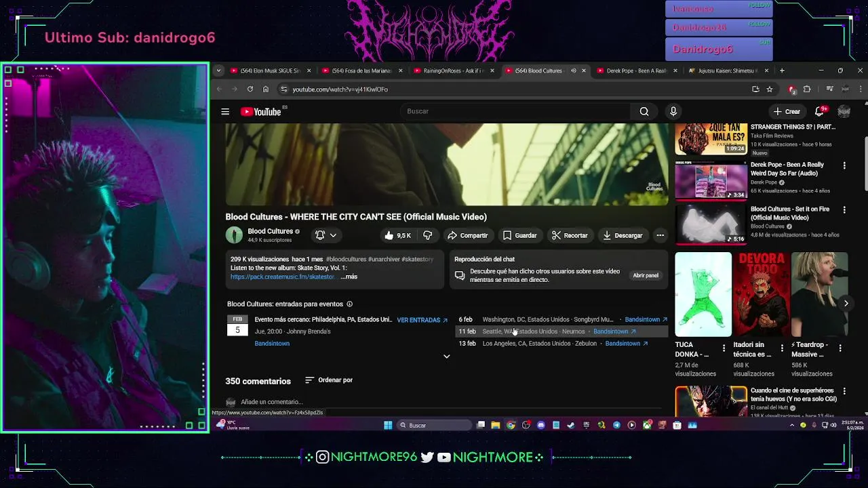Open the YouTube notifications bell
Screen dimensions: 868x488
(x=819, y=111)
